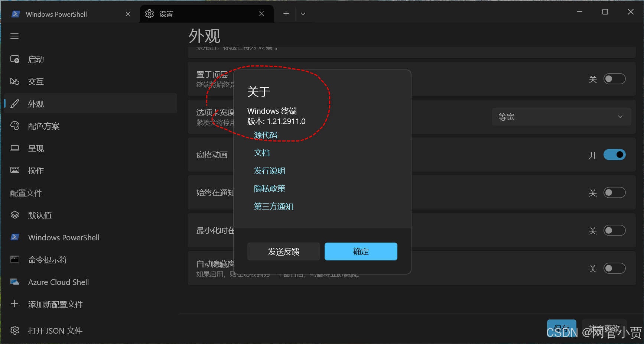
Task: Open the new tab dropdown chevron
Action: tap(303, 14)
